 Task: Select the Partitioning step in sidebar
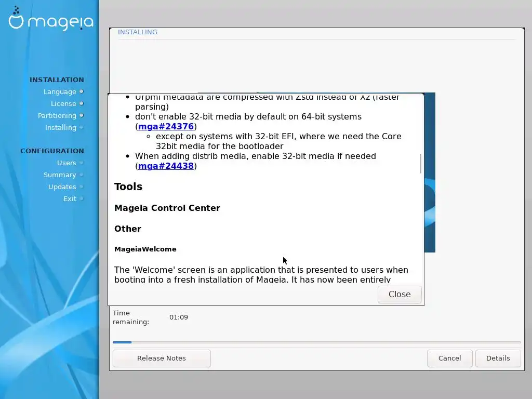pyautogui.click(x=57, y=115)
